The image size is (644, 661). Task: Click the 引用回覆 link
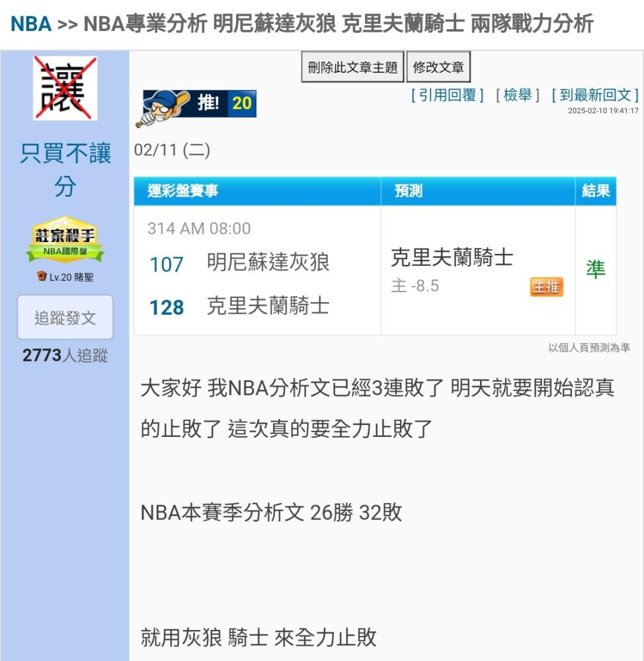(447, 95)
